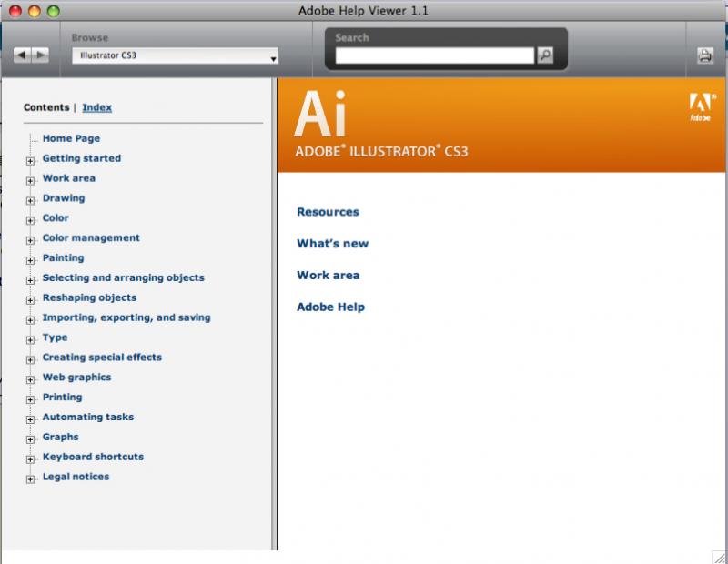The height and width of the screenshot is (564, 728).
Task: Expand Importing, exporting, and saving
Action: click(x=30, y=320)
